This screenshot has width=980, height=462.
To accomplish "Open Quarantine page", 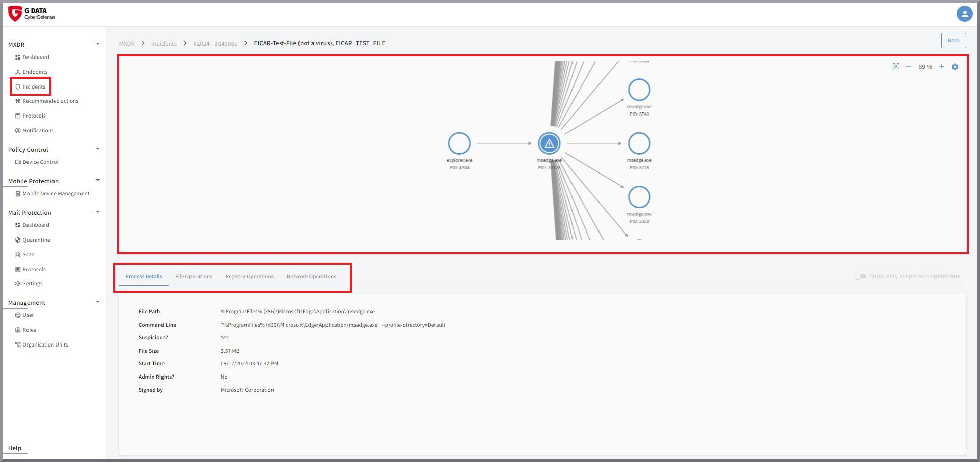I will [33, 240].
